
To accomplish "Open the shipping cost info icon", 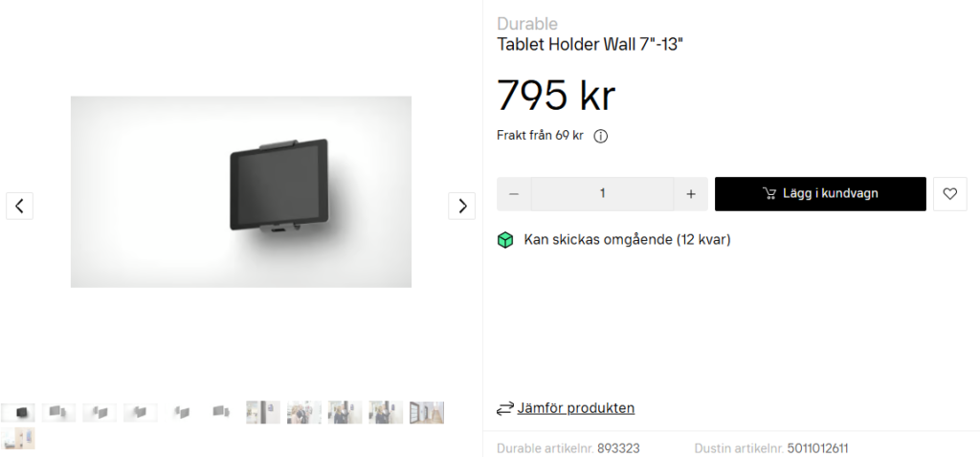I will [601, 136].
